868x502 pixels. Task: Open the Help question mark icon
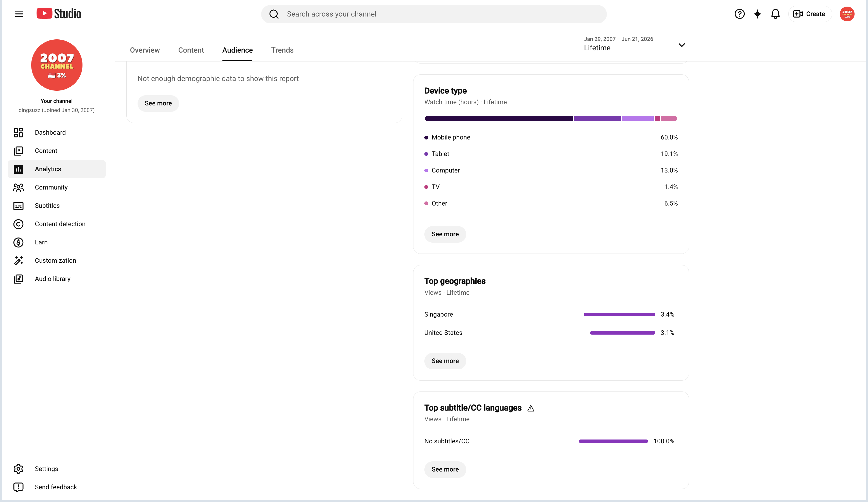click(739, 14)
